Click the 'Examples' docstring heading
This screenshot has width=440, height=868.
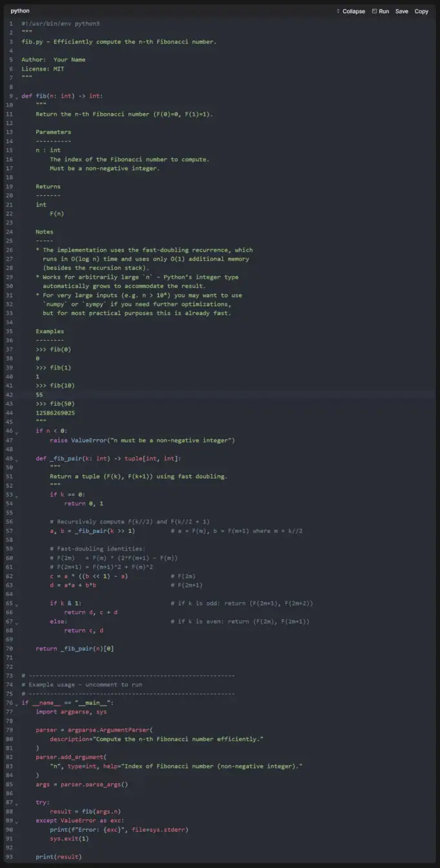(x=50, y=331)
